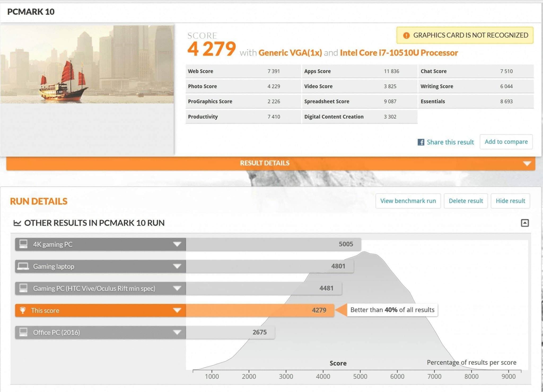Open the Result Details orange bar
The height and width of the screenshot is (392, 543).
click(x=271, y=163)
